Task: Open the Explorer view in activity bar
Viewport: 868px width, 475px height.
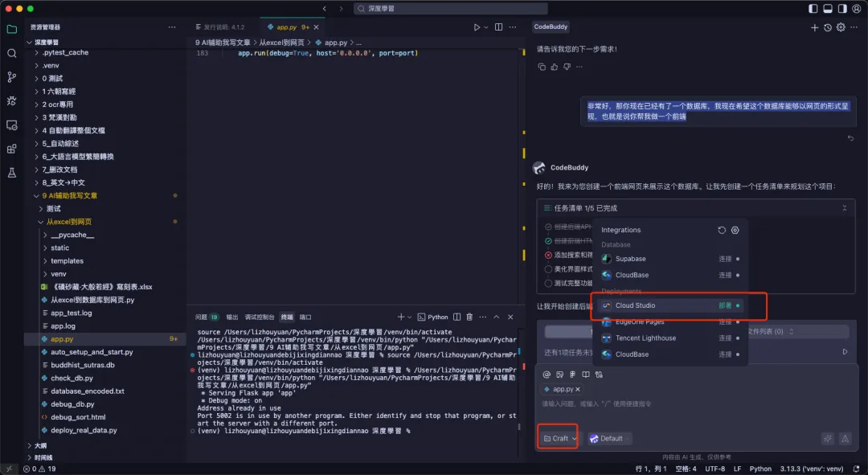Action: click(11, 30)
